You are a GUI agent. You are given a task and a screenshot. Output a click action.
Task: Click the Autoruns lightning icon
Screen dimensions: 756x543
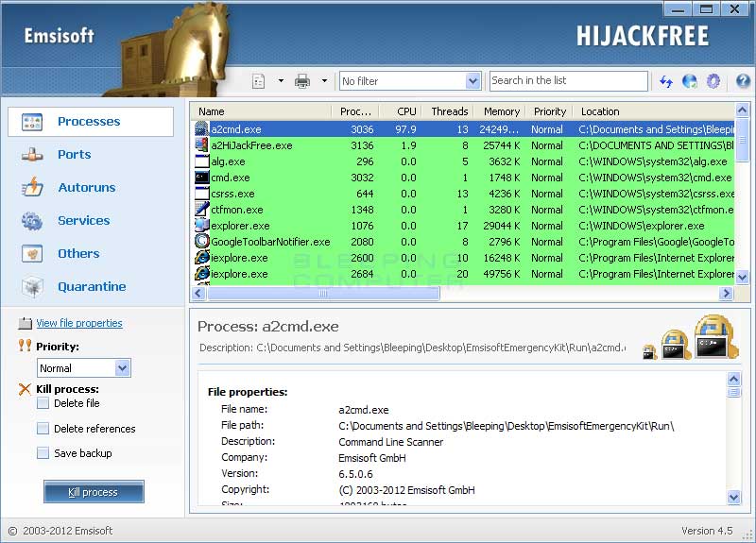32,187
